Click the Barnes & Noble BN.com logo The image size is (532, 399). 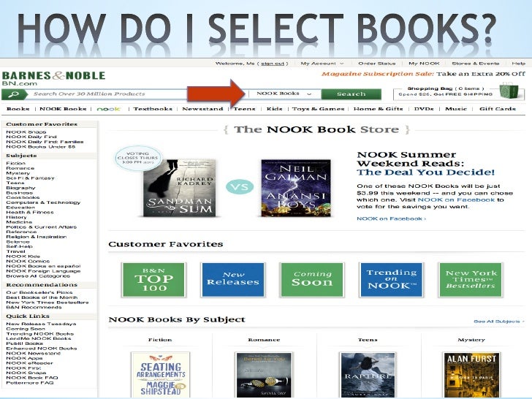click(x=53, y=78)
